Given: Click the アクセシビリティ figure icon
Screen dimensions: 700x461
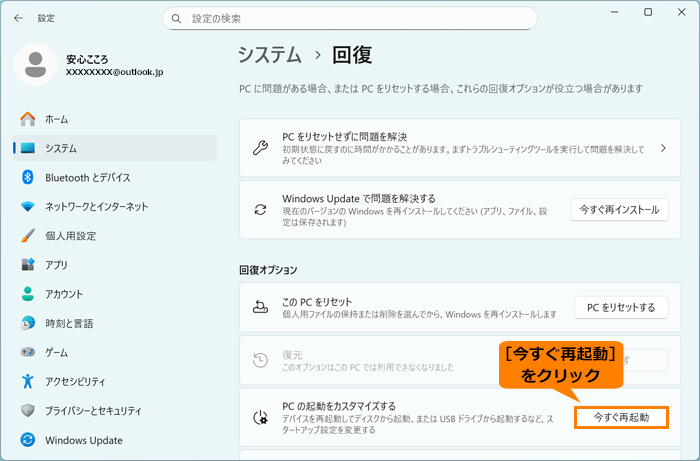Looking at the screenshot, I should click(28, 381).
